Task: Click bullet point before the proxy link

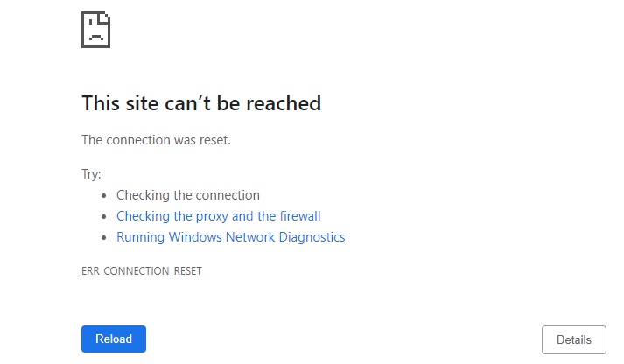Action: pyautogui.click(x=104, y=217)
